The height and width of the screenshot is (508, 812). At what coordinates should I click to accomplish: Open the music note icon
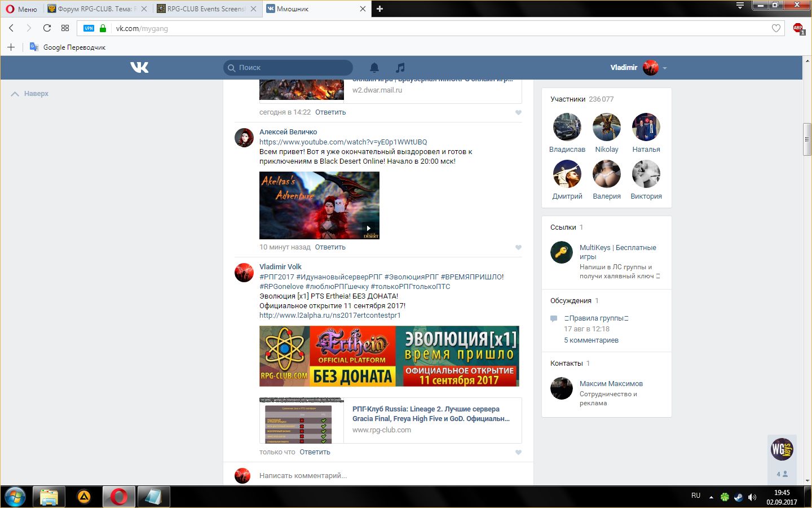[400, 68]
